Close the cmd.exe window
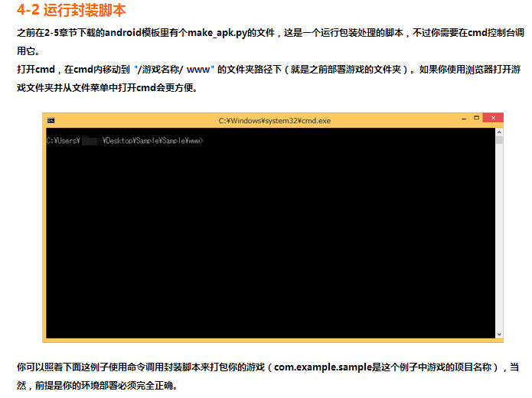This screenshot has width=532, height=398. click(493, 118)
